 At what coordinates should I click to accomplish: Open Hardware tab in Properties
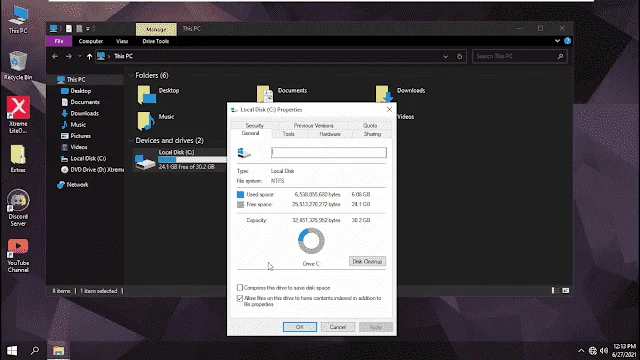(330, 134)
